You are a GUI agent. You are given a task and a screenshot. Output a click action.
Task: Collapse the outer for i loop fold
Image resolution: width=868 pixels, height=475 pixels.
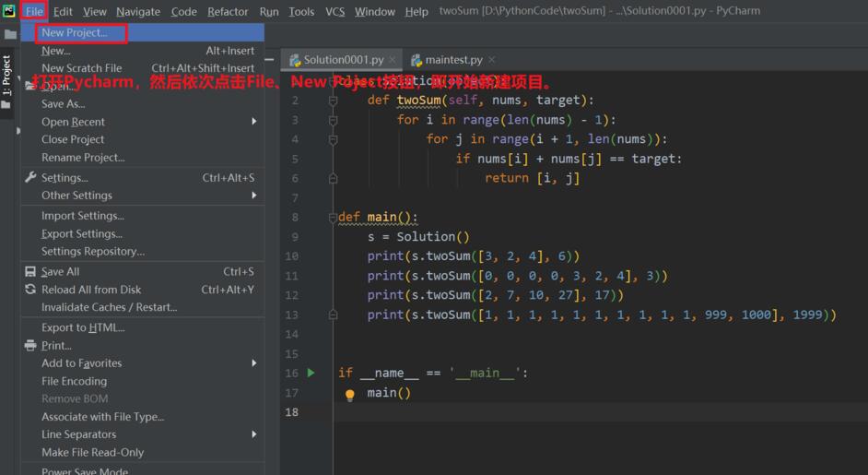[x=333, y=120]
